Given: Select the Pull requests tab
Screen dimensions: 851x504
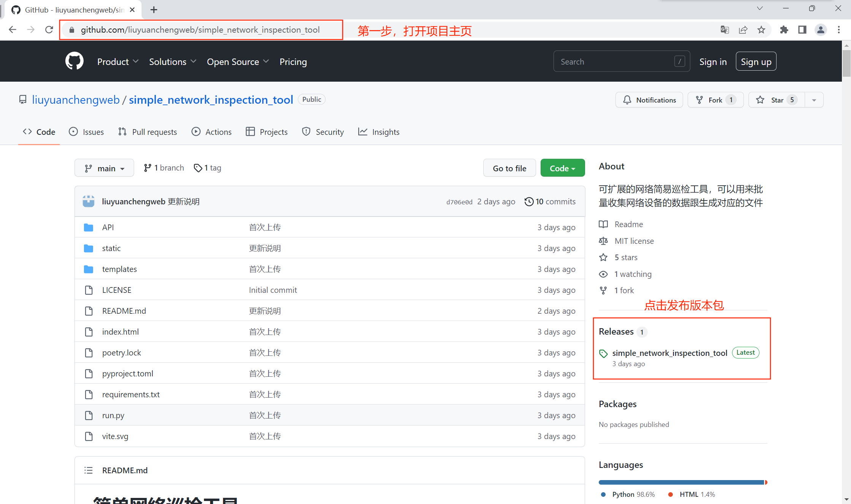Looking at the screenshot, I should [x=149, y=131].
